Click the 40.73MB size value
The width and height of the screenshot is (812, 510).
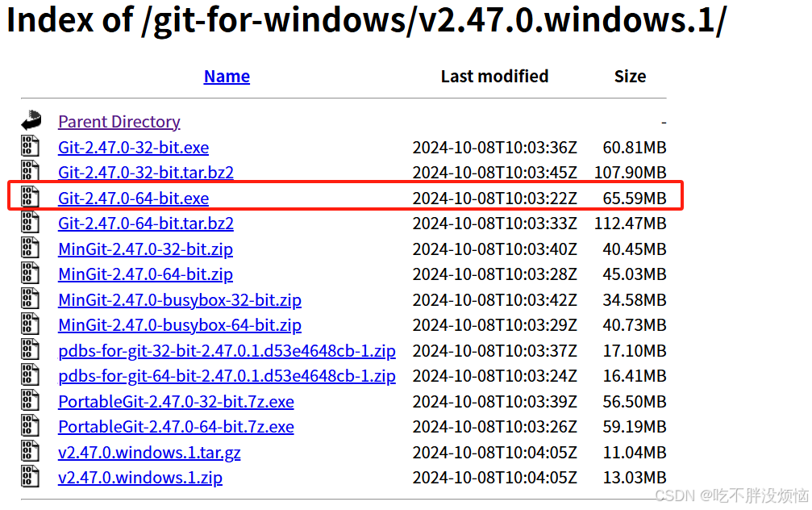coord(635,325)
